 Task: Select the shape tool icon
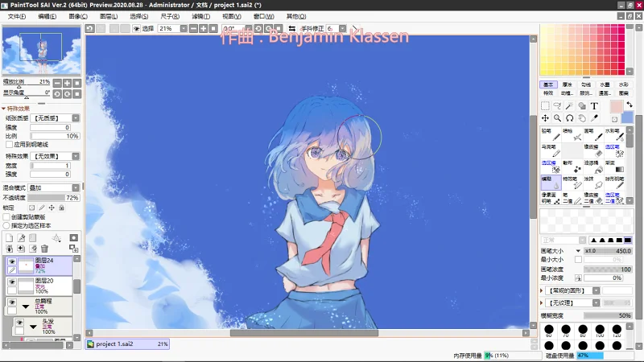pyautogui.click(x=582, y=106)
